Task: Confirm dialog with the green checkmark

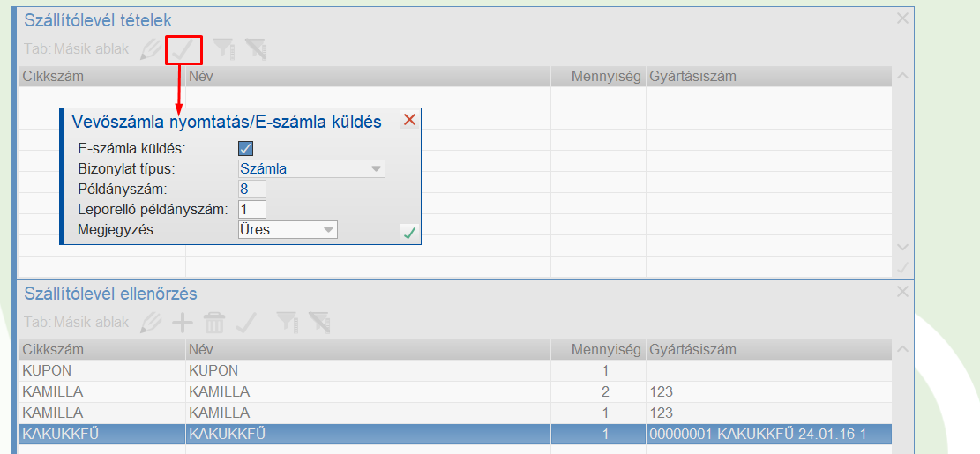Action: pyautogui.click(x=409, y=233)
